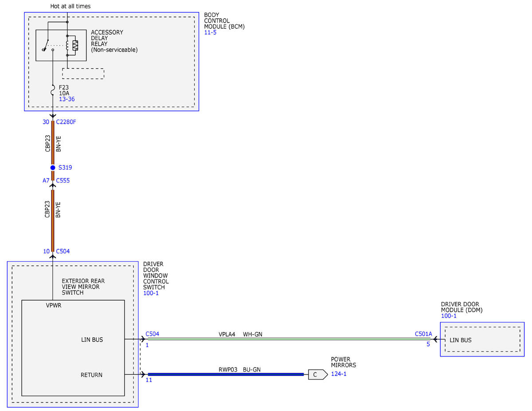Image resolution: width=532 pixels, height=411 pixels.
Task: Click "(Non-serviceable)" note under relay label
Action: (x=114, y=50)
